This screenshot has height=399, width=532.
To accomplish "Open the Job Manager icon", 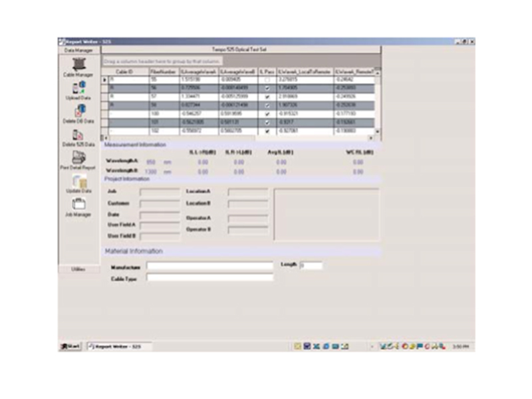I will (78, 204).
